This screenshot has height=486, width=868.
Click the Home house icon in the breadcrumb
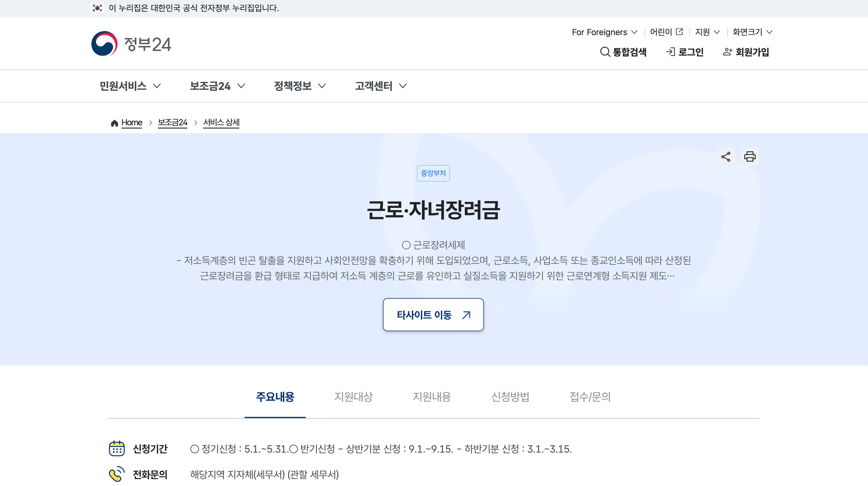(x=114, y=123)
